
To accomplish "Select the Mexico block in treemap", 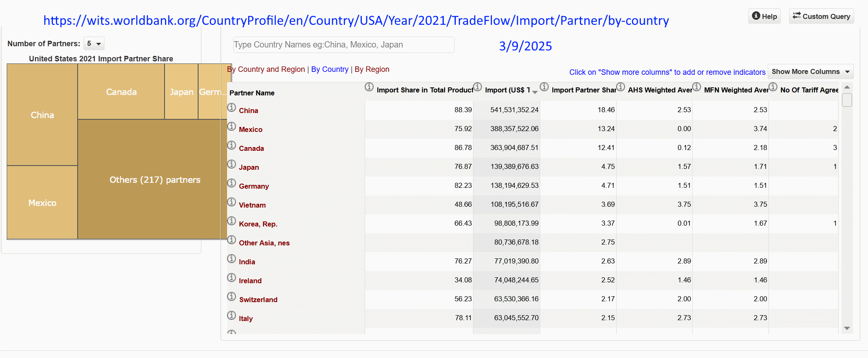I will 42,203.
